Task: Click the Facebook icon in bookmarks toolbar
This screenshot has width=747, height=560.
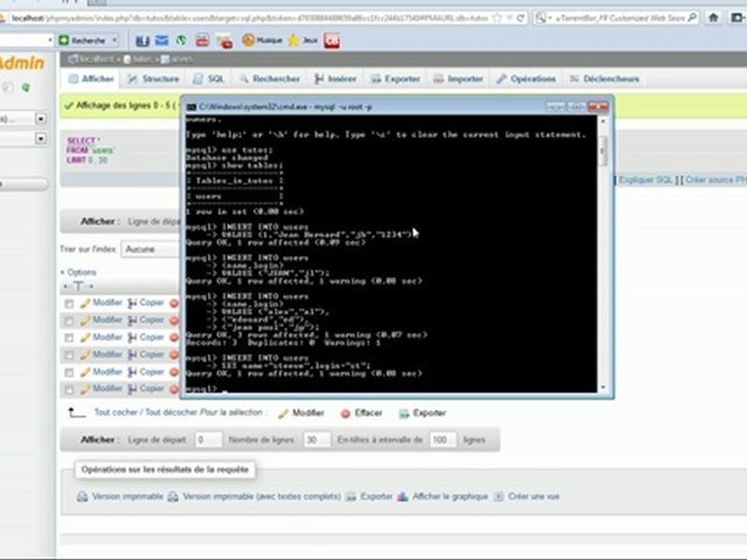Action: click(142, 41)
